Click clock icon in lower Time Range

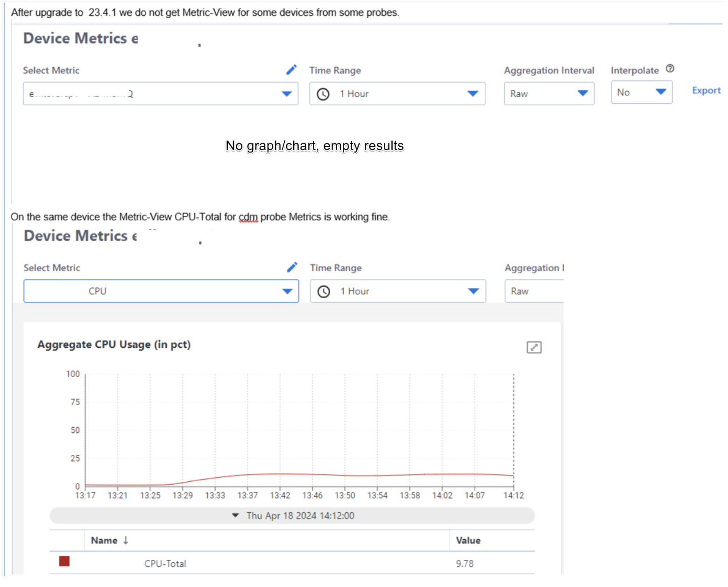[x=324, y=292]
